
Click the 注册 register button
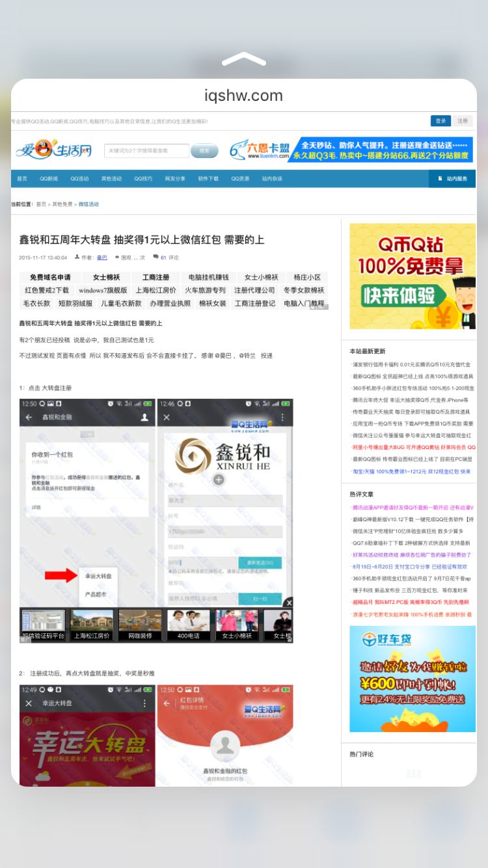coord(462,121)
